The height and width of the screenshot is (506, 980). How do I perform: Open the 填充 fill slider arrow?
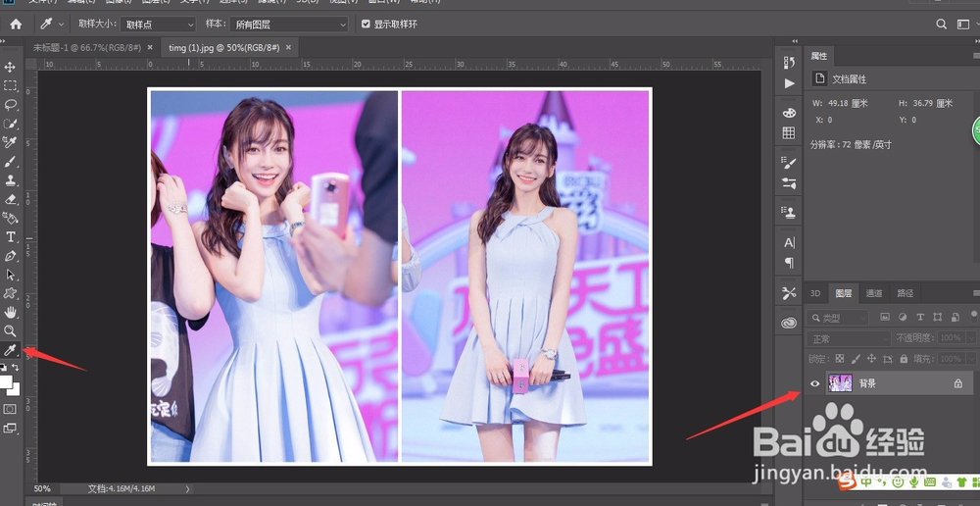(971, 359)
